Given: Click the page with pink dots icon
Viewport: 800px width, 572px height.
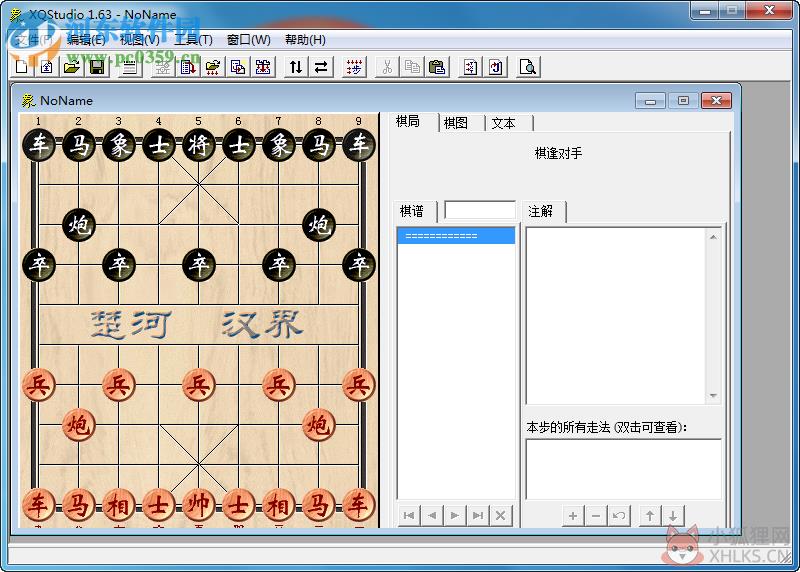Looking at the screenshot, I should (x=470, y=67).
